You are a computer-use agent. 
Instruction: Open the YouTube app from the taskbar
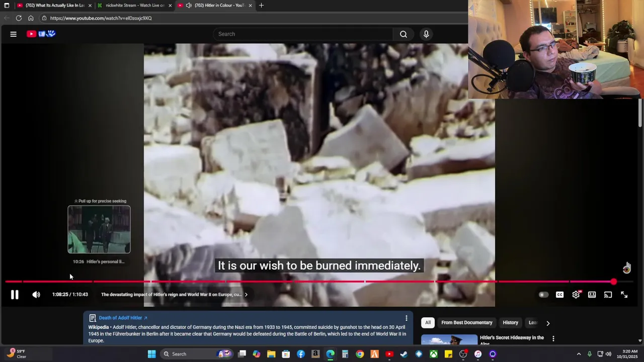pyautogui.click(x=389, y=354)
